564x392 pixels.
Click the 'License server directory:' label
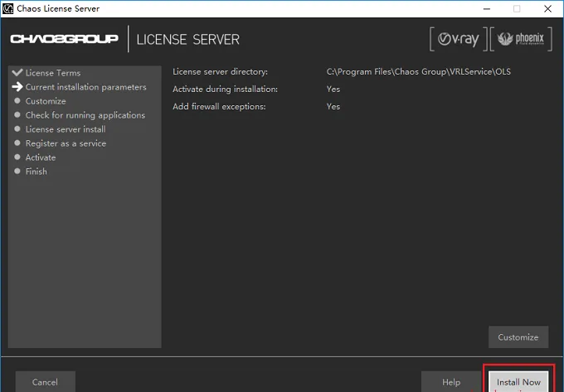pyautogui.click(x=220, y=71)
